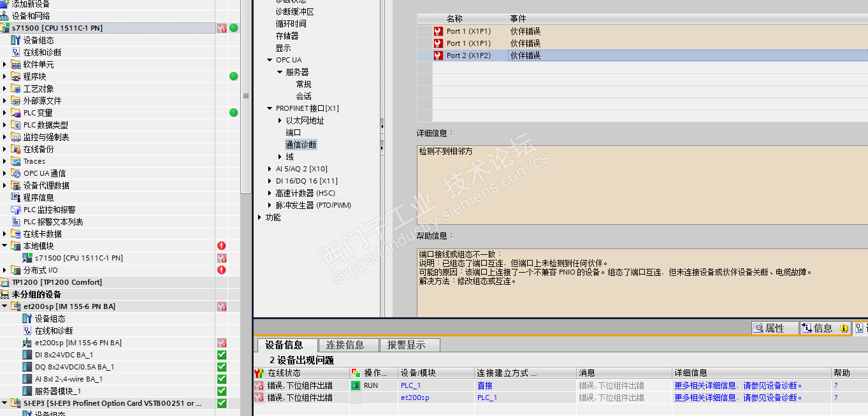868x416 pixels.
Task: Click the 名称 column header
Action: 454,18
